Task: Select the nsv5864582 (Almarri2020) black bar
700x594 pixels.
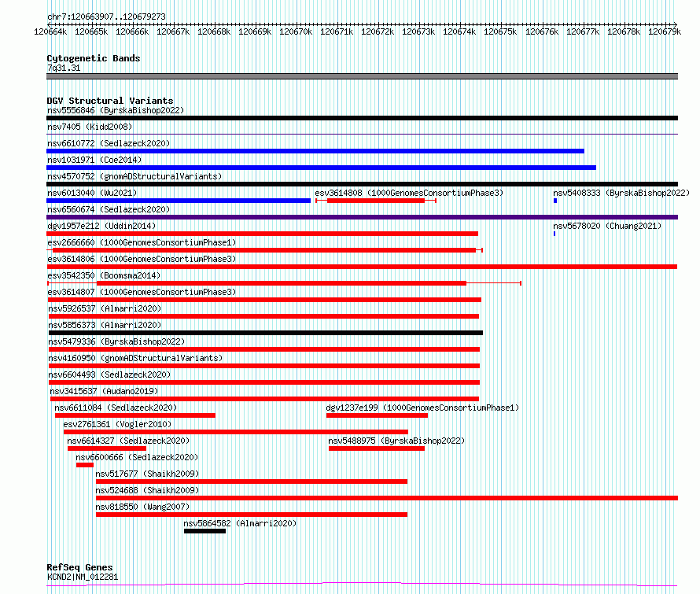Action: [205, 532]
